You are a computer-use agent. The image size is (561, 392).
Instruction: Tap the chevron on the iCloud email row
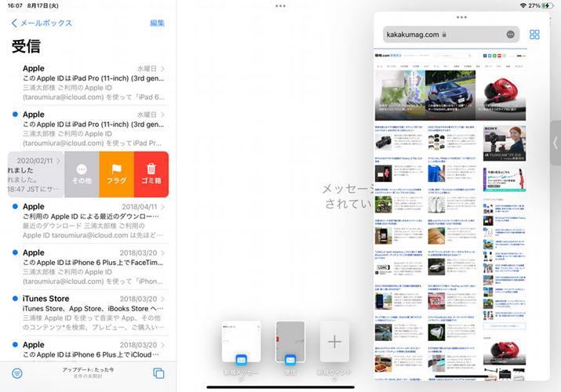[162, 345]
